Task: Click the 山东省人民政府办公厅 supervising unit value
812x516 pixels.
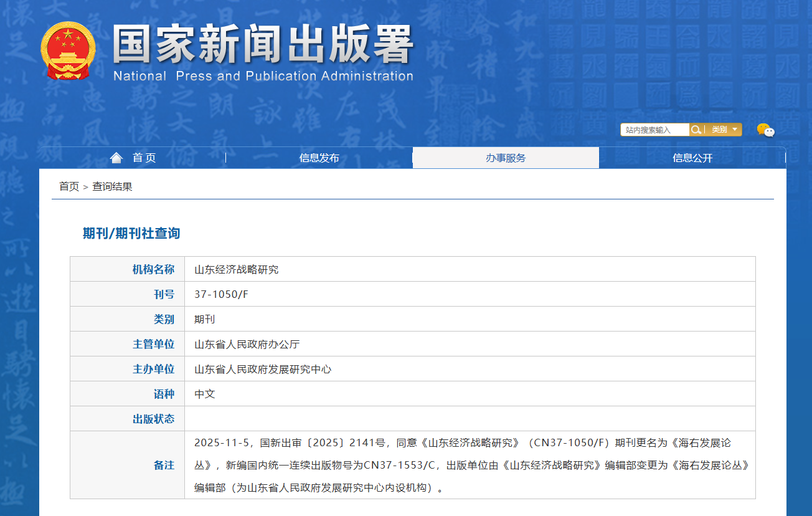Action: pyautogui.click(x=247, y=344)
